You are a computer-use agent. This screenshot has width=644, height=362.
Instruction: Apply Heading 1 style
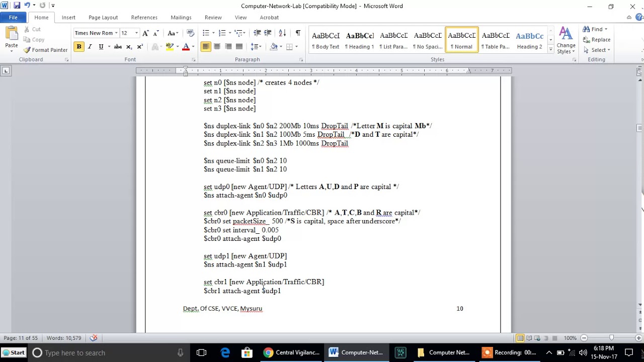tap(360, 40)
